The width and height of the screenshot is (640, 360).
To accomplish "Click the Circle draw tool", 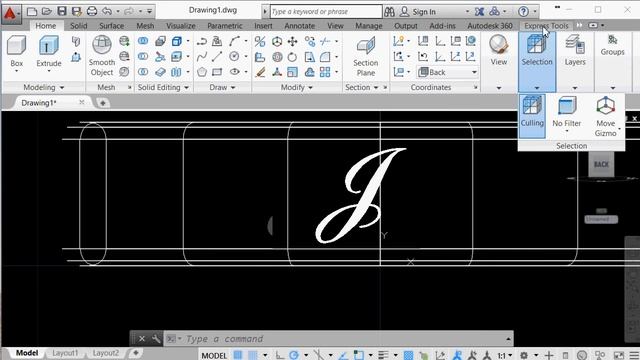I will pyautogui.click(x=234, y=56).
